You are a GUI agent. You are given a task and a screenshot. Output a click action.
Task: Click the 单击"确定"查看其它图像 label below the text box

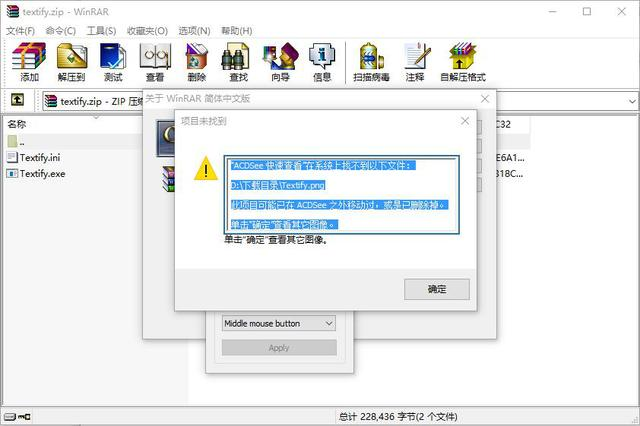[276, 240]
